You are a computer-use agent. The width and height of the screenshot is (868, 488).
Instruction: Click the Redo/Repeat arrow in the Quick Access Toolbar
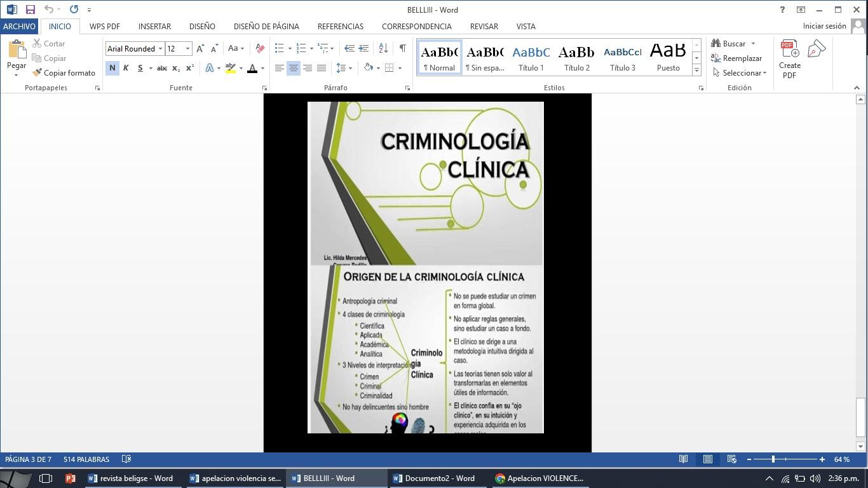point(74,10)
